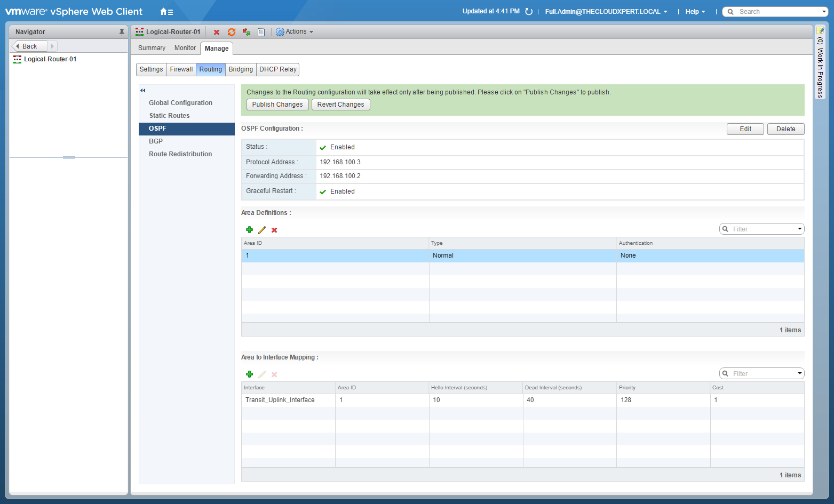Click the orange force sync icon
This screenshot has width=834, height=504.
[x=232, y=32]
